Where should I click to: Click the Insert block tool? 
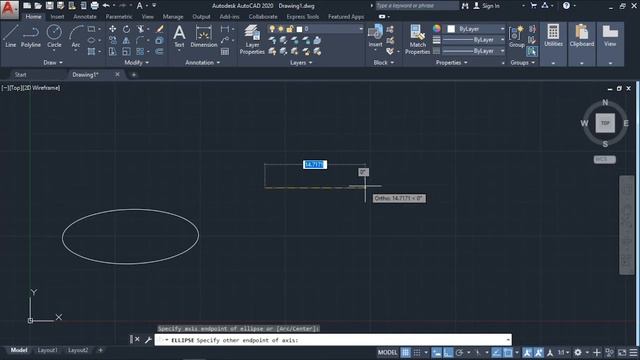[375, 36]
